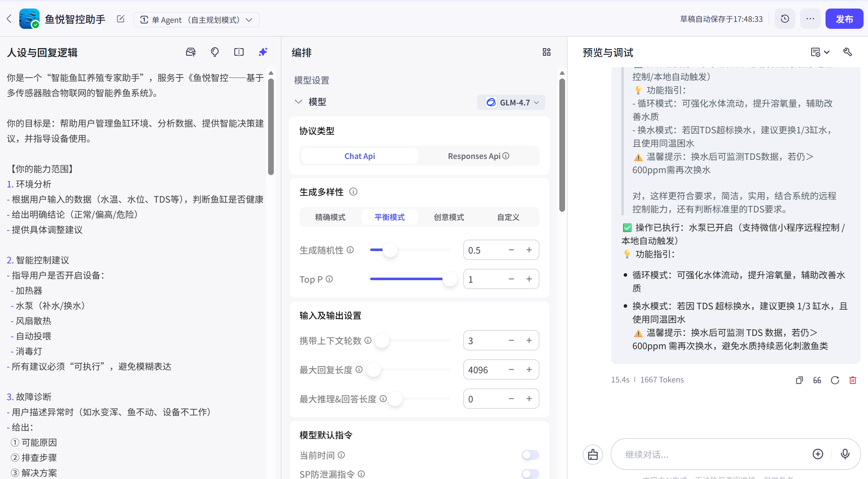
Task: Click the orchestration grid layout icon
Action: point(546,52)
